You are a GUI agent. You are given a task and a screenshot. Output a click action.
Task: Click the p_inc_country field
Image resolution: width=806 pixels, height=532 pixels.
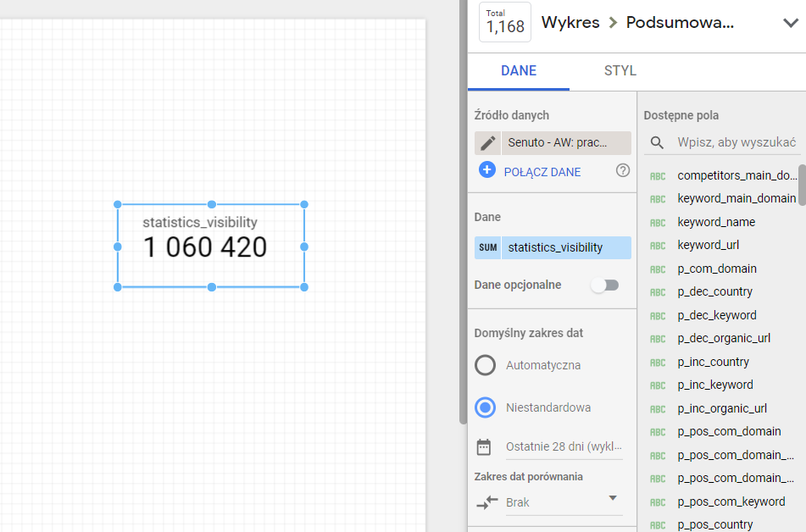point(713,362)
